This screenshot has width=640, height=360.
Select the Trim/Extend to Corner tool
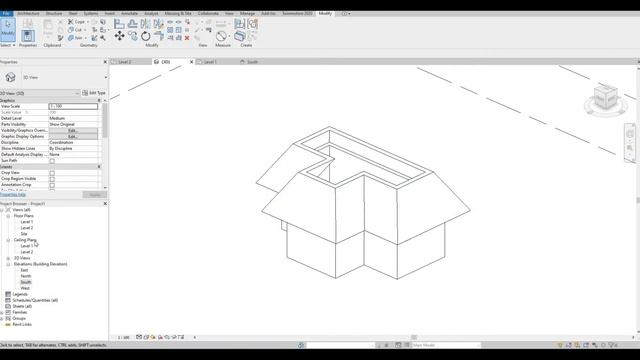158,36
